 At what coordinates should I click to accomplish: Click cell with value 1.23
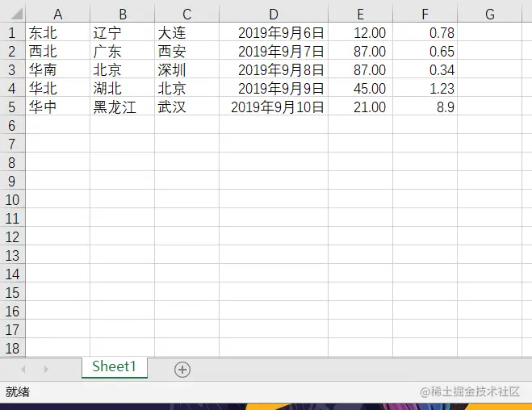click(425, 89)
